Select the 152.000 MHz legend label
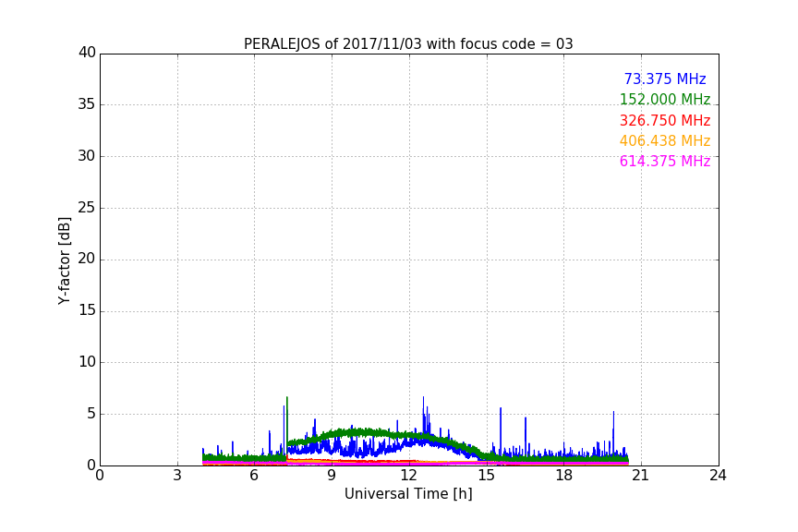This screenshot has width=798, height=532. coord(665,100)
